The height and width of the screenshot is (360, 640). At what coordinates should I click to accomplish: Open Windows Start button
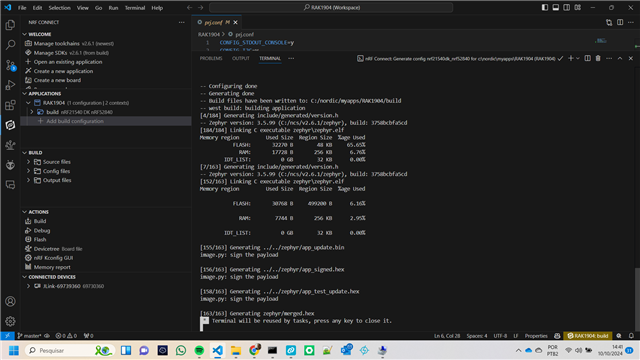coord(14,350)
